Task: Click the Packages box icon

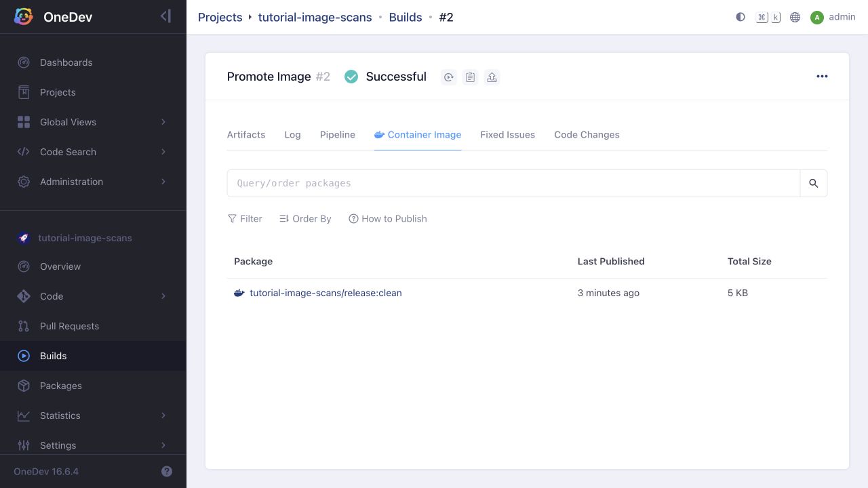Action: (x=24, y=386)
